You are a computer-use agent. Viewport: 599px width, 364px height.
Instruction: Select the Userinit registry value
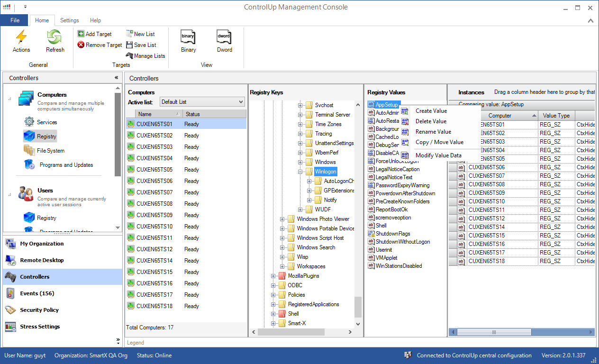384,250
